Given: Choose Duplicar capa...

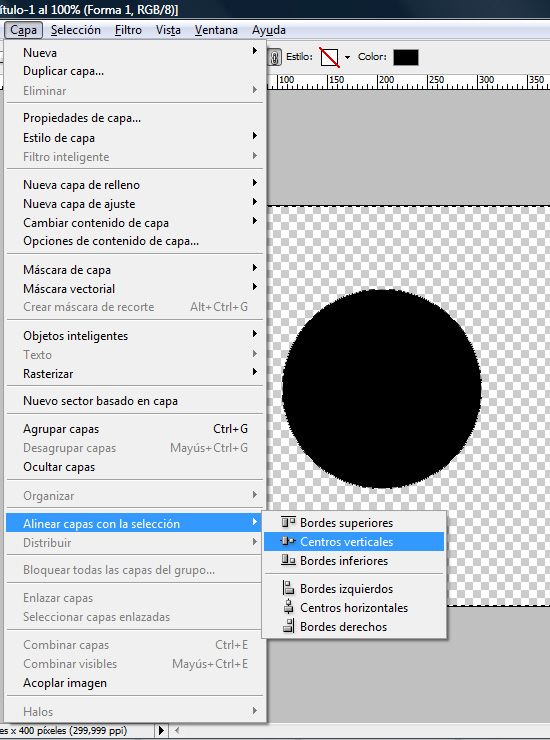Looking at the screenshot, I should coord(135,71).
